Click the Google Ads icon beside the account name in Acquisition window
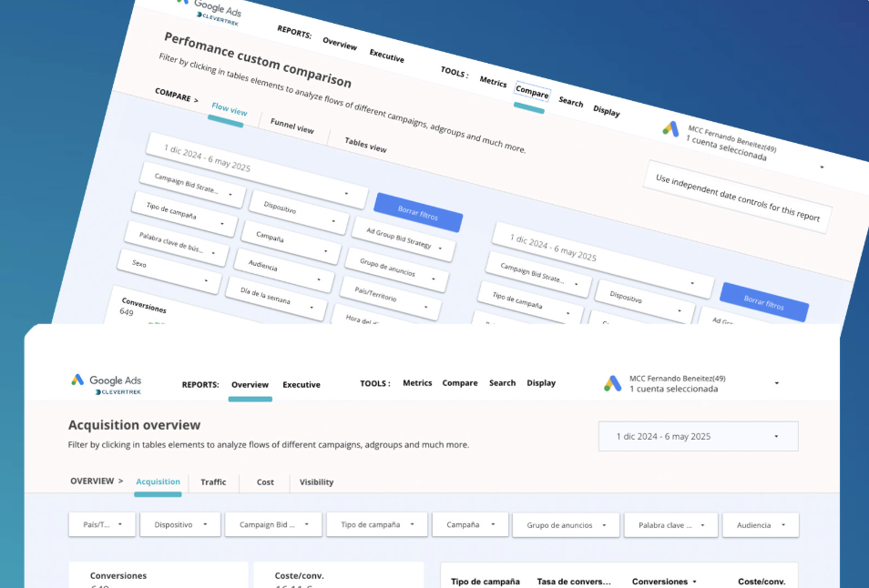 point(612,383)
